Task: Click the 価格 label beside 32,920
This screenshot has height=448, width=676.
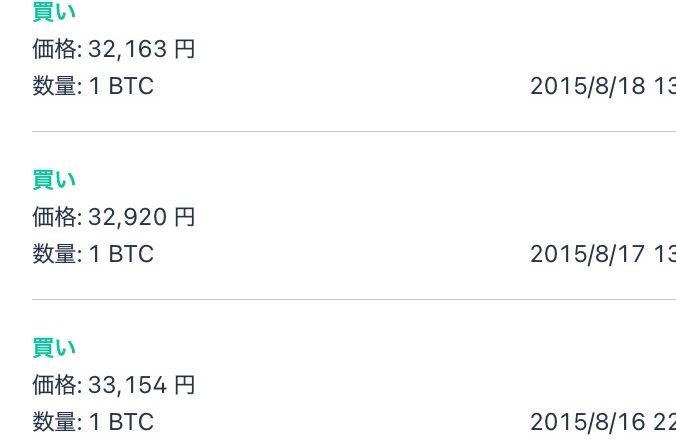Action: click(54, 216)
